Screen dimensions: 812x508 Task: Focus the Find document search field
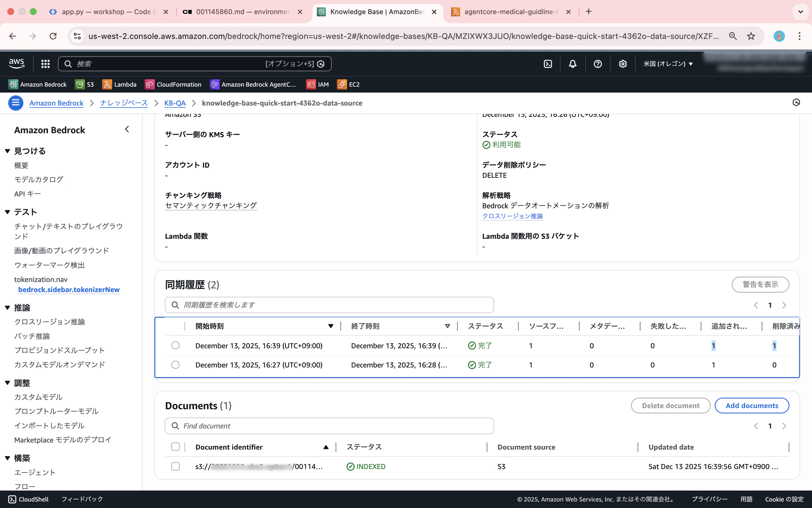pyautogui.click(x=329, y=426)
